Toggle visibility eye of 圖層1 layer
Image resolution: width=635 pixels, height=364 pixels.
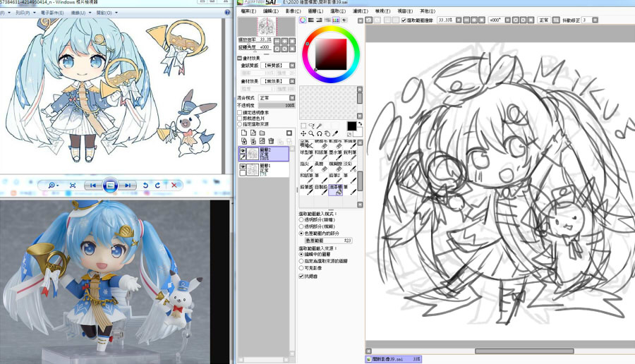[x=243, y=166]
